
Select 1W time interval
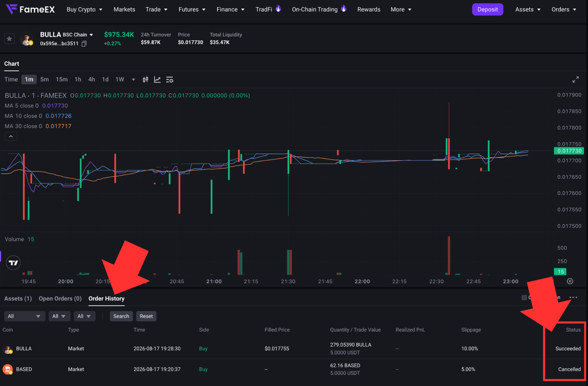pyautogui.click(x=120, y=79)
